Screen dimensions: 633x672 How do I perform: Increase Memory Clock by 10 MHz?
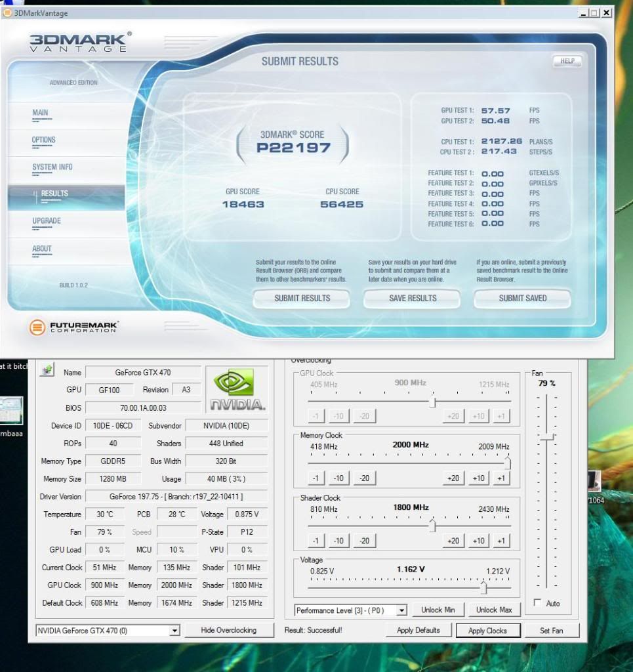tap(478, 478)
